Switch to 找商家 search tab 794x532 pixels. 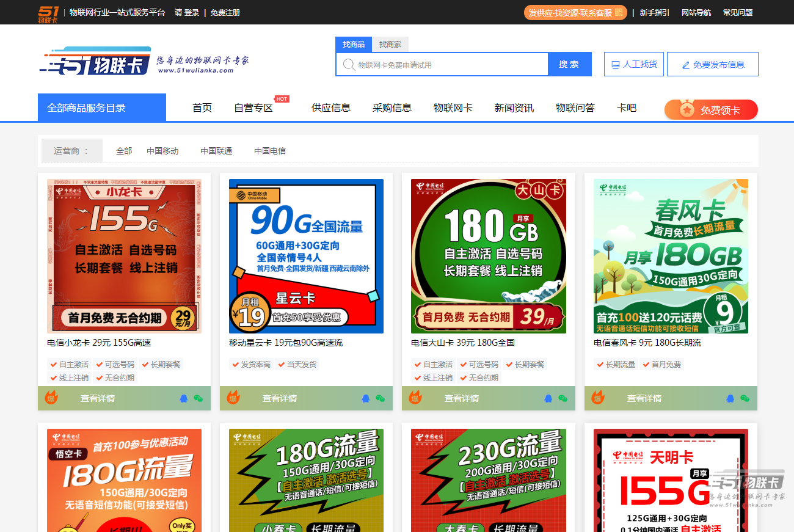[390, 45]
